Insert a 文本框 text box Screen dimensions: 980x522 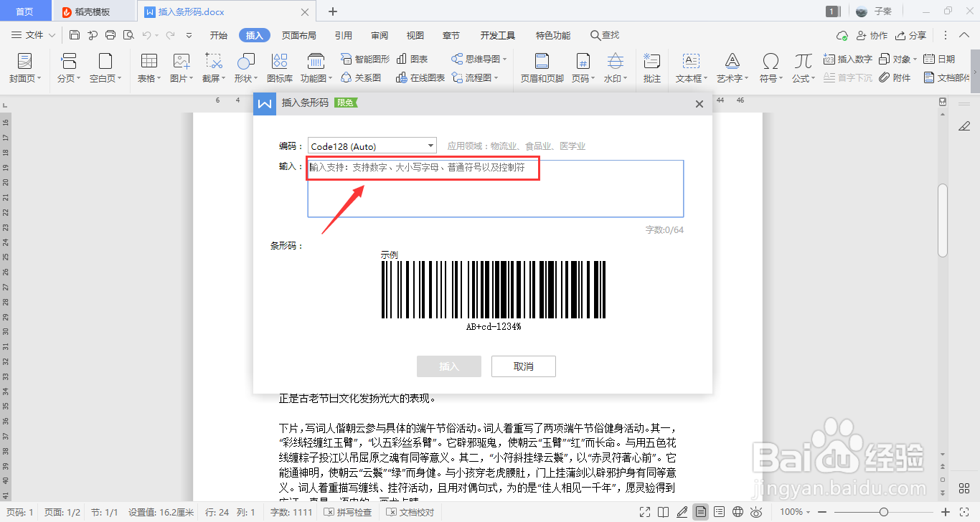[x=692, y=68]
